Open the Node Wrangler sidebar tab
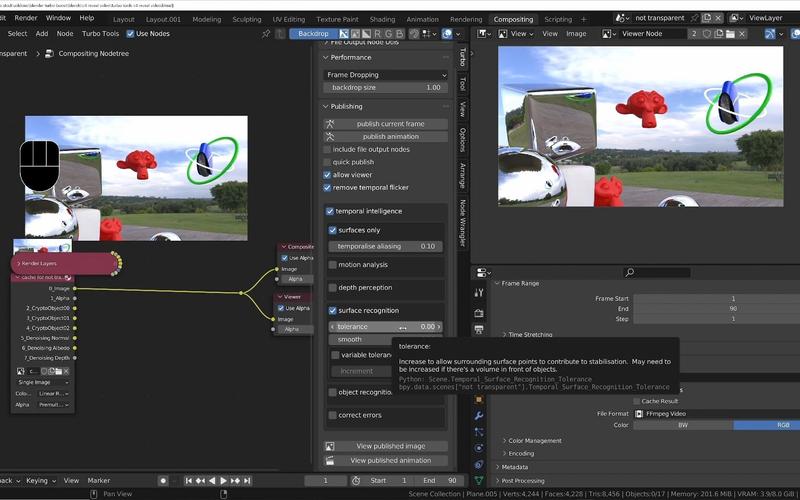 click(x=463, y=223)
